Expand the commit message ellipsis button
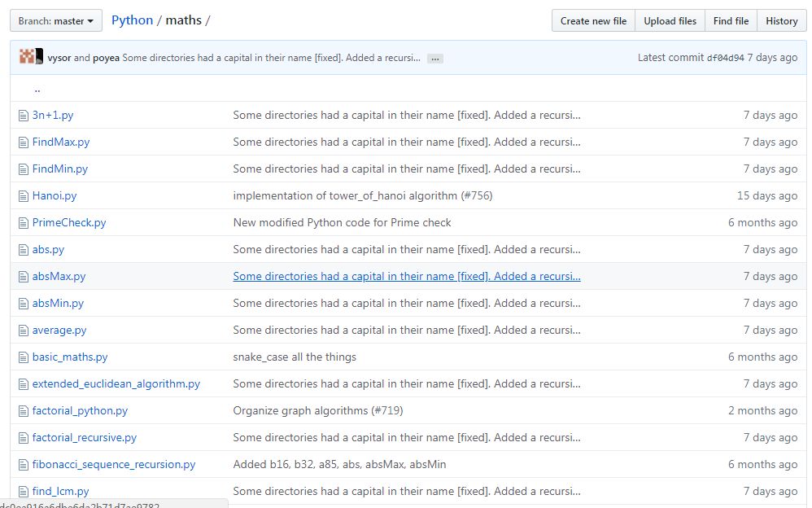Screen dimensions: 812x508 pos(434,59)
